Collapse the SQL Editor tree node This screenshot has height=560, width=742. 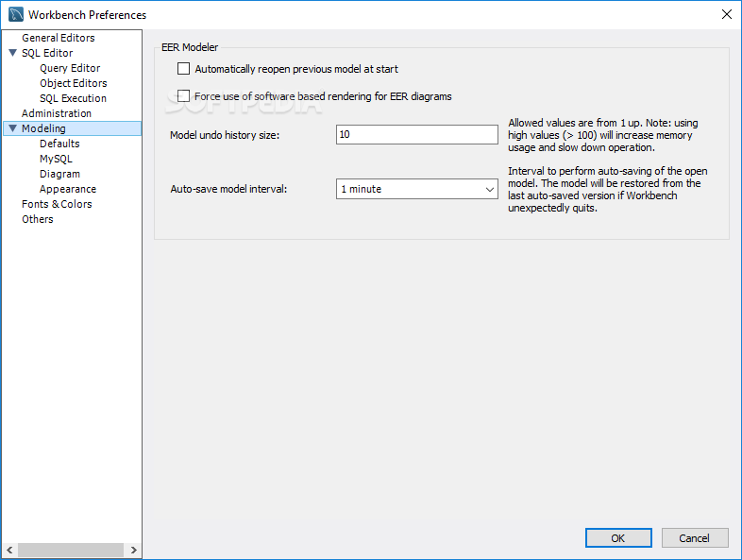13,53
